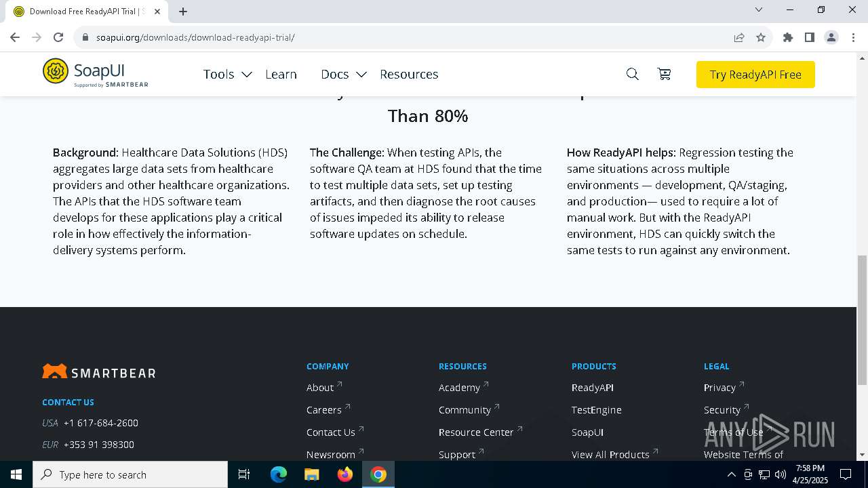This screenshot has height=488, width=868.
Task: Toggle the browser side panel icon
Action: click(x=810, y=37)
